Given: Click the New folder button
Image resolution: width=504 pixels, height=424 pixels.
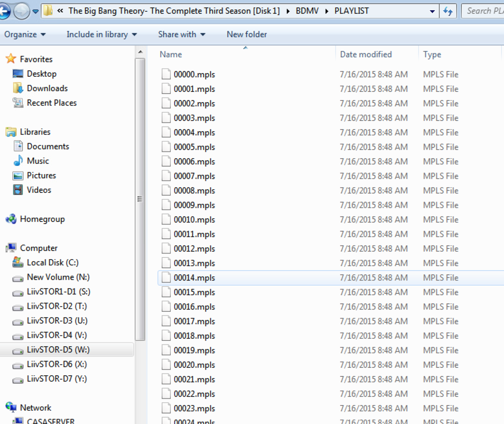Looking at the screenshot, I should pos(247,34).
